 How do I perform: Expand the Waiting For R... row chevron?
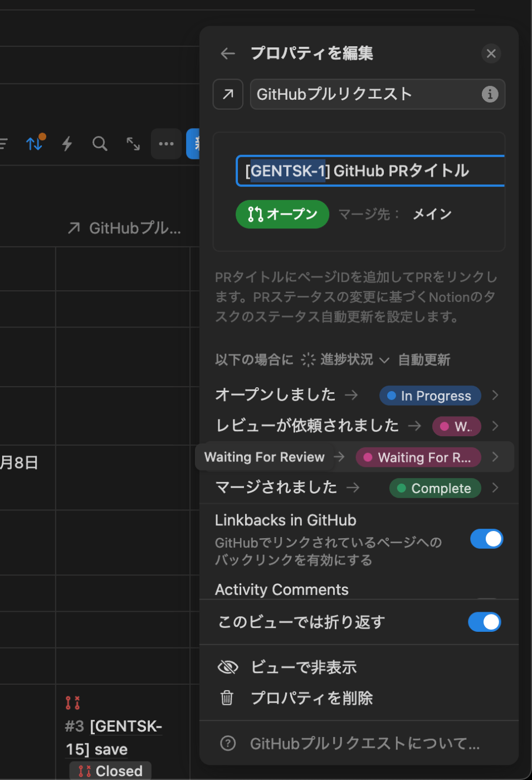coord(495,457)
